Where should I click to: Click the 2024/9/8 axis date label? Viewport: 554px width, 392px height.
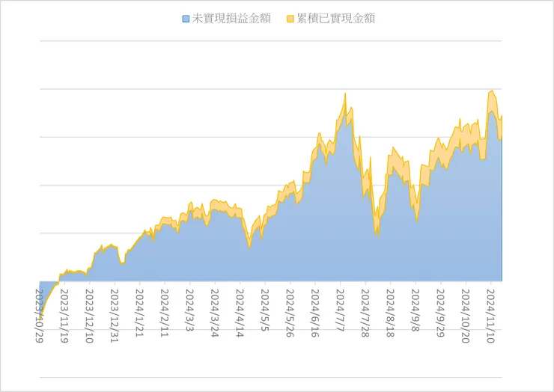click(x=415, y=310)
